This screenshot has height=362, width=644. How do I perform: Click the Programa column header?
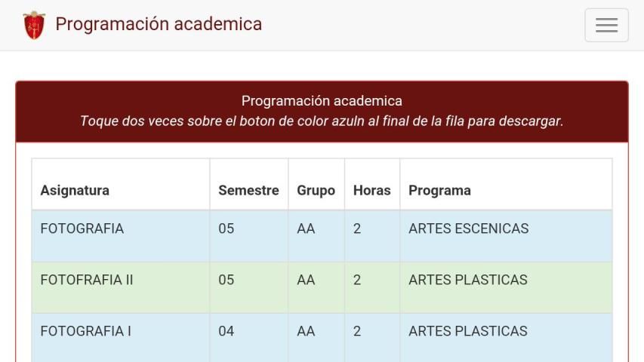439,190
